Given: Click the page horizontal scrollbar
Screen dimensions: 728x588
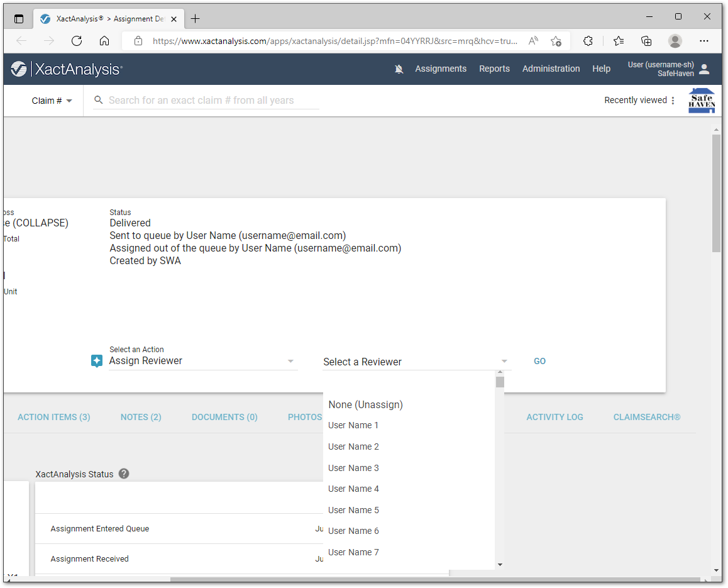Looking at the screenshot, I should point(435,579).
